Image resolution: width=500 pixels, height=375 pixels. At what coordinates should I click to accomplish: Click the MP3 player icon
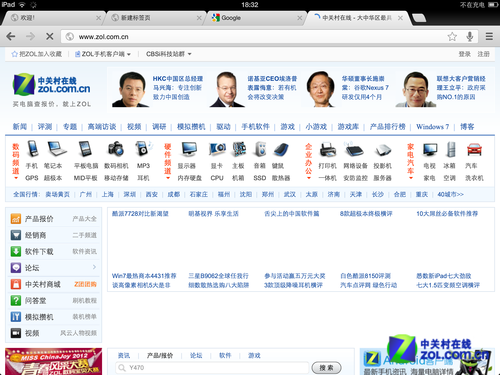coord(143,148)
